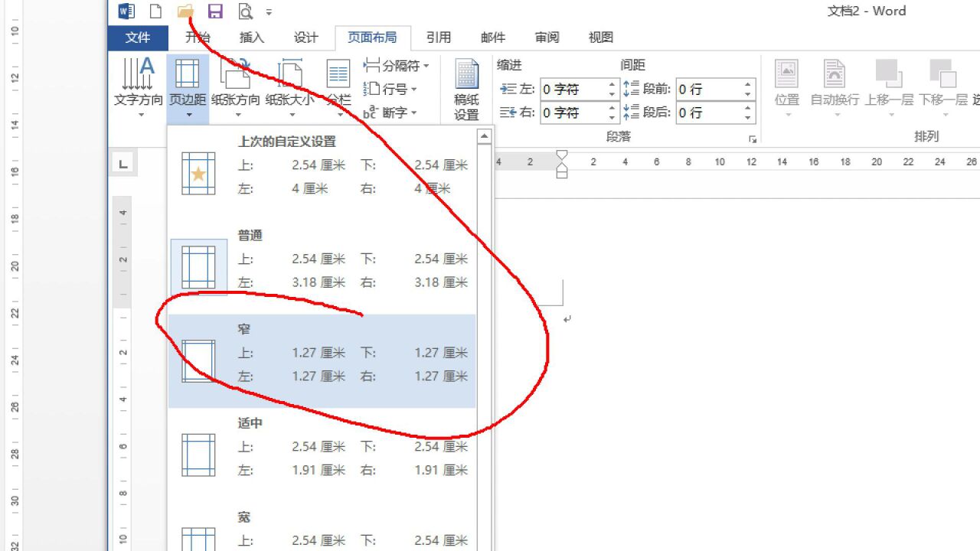Switch to the 审阅 tab
980x551 pixels.
tap(547, 37)
